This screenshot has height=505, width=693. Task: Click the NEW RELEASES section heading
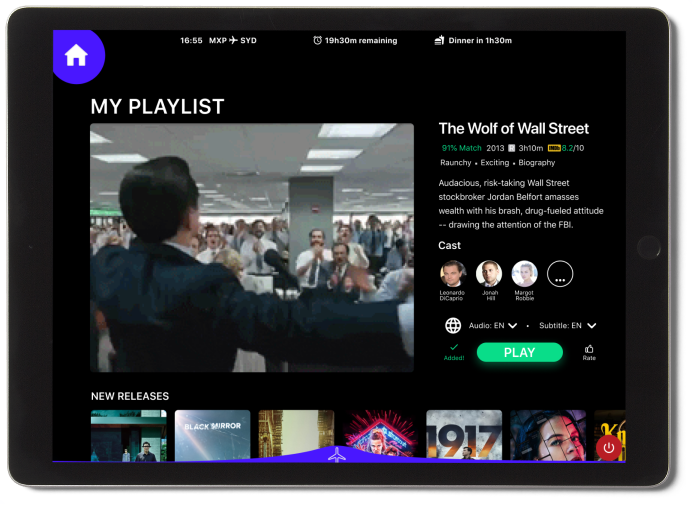tap(130, 396)
